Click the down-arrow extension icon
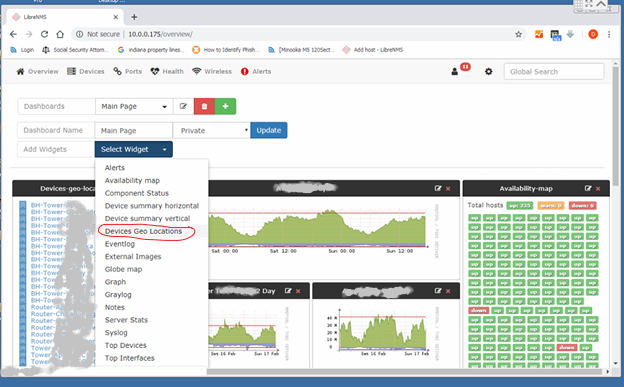Image resolution: width=624 pixels, height=387 pixels. point(570,34)
